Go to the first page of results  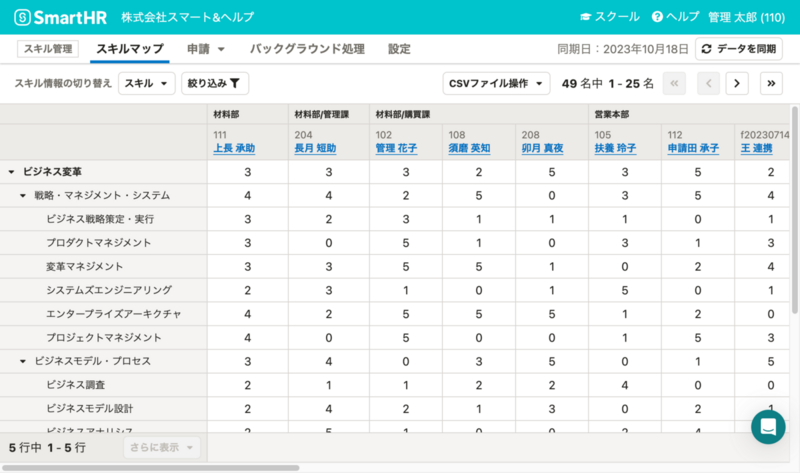[674, 83]
